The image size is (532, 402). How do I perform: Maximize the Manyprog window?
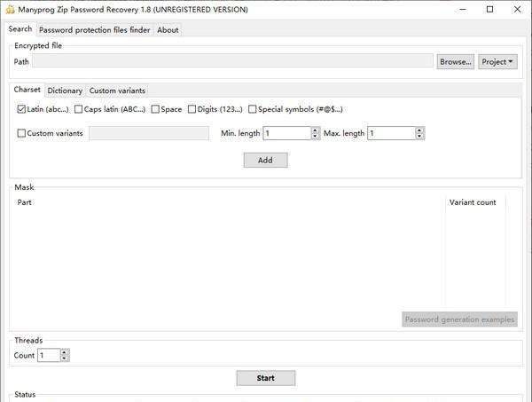490,10
